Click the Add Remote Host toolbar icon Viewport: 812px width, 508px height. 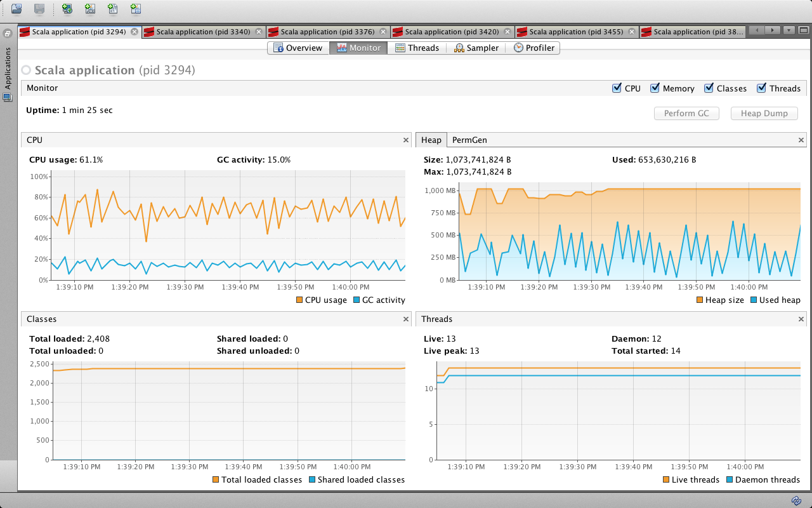click(x=67, y=9)
